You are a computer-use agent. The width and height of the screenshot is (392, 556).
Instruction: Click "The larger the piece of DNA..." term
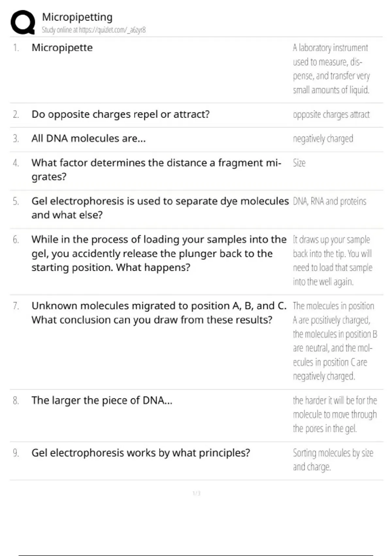coord(102,400)
